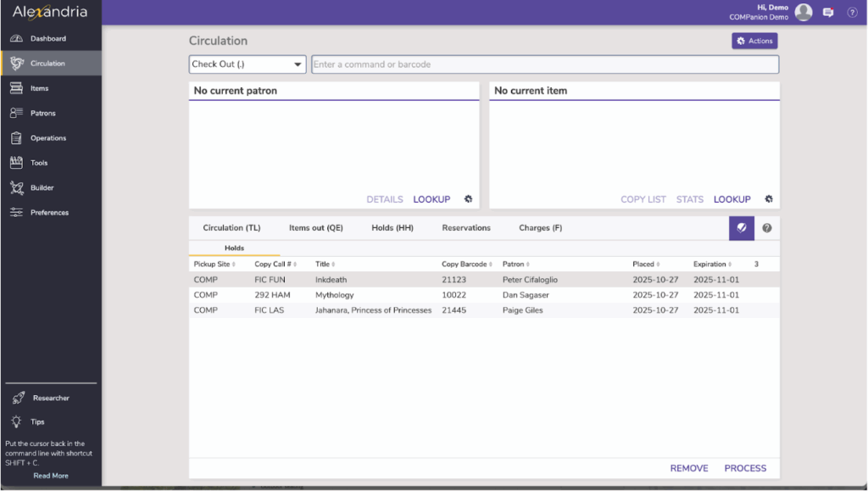The width and height of the screenshot is (868, 491).
Task: Click the Read More link
Action: pos(51,476)
